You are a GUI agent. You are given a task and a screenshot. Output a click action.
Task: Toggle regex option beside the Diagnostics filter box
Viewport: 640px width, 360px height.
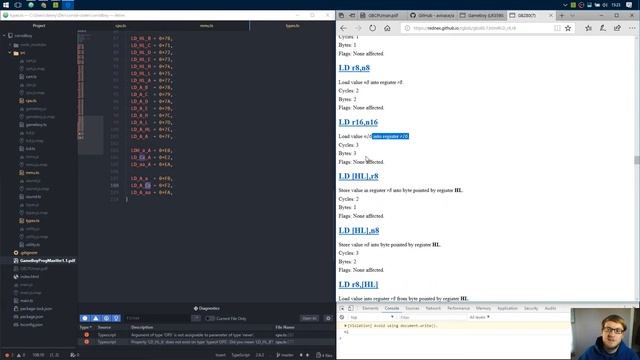point(196,318)
